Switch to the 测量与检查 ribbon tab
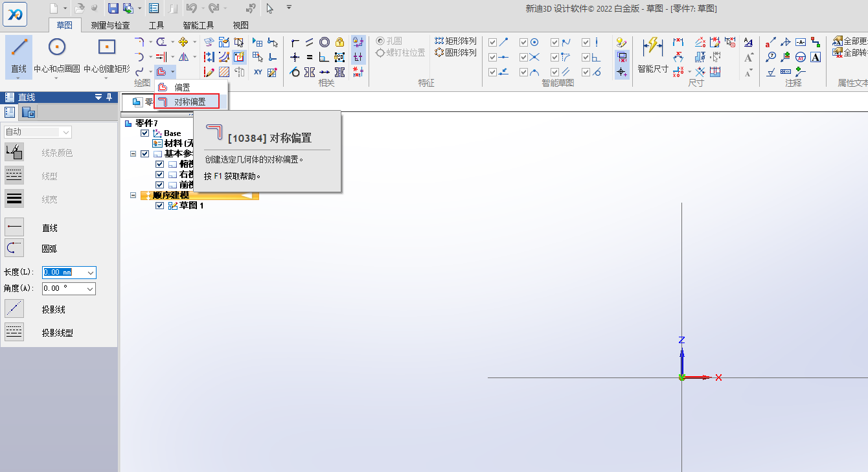 tap(110, 25)
